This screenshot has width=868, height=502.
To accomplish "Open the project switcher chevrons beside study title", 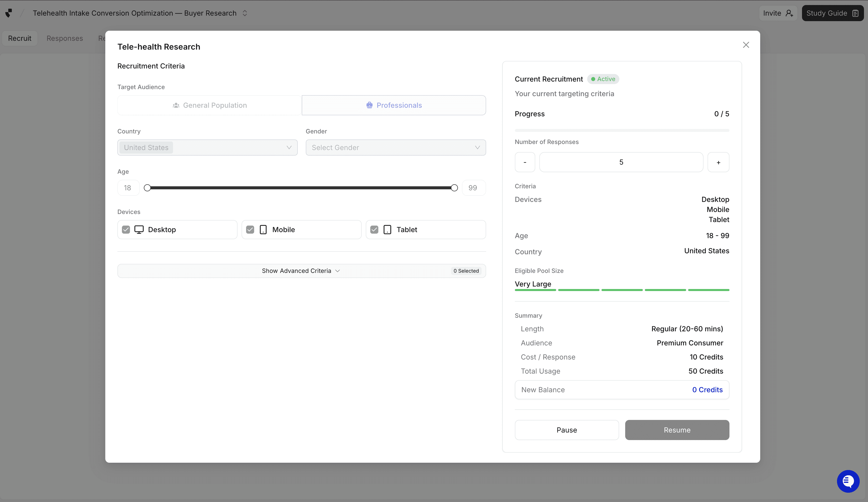I will pos(245,13).
